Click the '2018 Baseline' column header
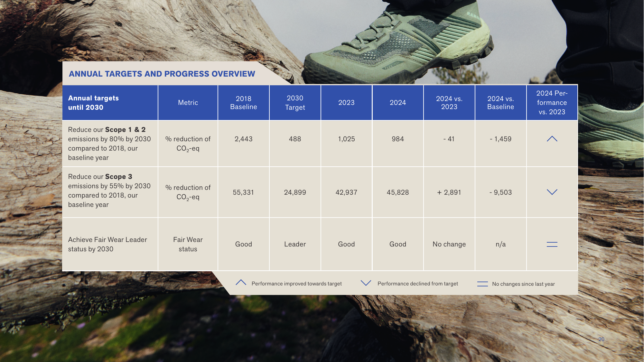 (x=244, y=103)
